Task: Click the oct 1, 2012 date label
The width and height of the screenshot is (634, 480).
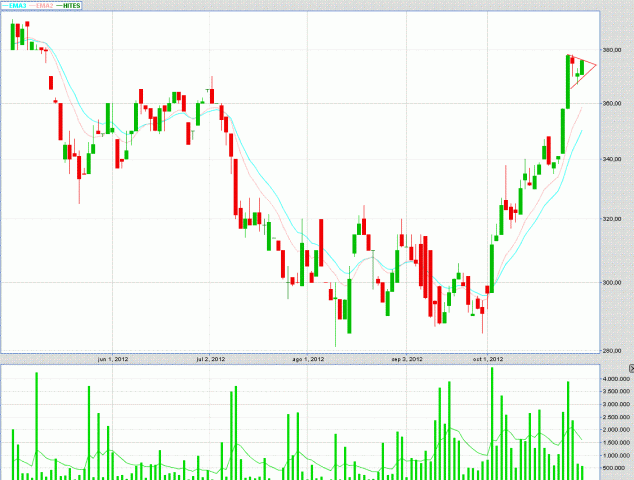Action: tap(488, 359)
